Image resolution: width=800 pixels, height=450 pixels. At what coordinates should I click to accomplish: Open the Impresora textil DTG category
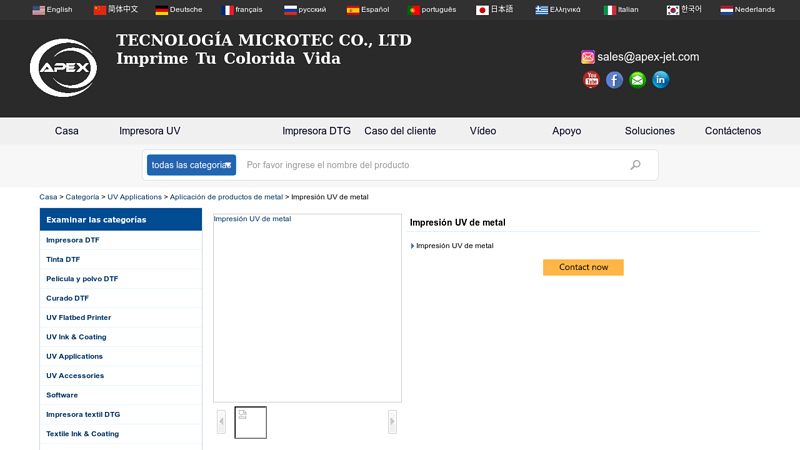pyautogui.click(x=83, y=414)
